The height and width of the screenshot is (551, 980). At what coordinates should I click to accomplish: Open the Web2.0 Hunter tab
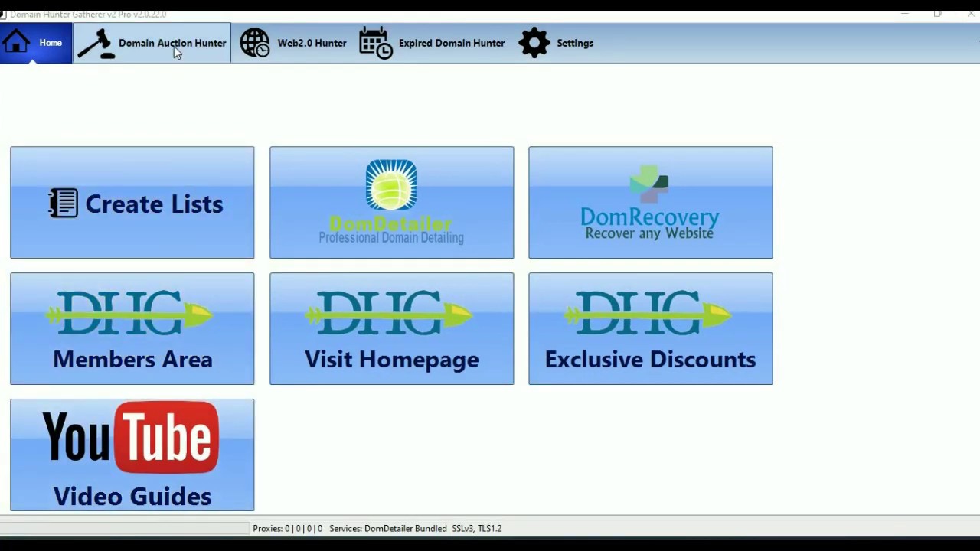(x=293, y=43)
